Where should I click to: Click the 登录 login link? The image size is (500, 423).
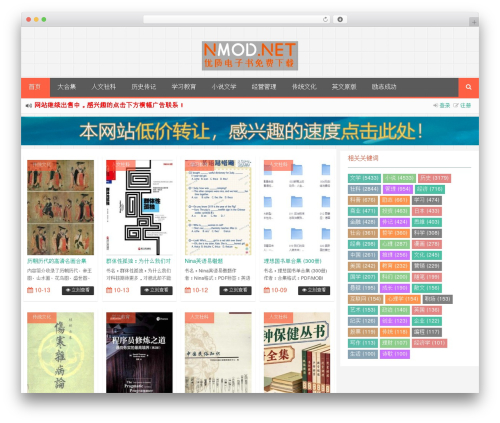tap(445, 106)
